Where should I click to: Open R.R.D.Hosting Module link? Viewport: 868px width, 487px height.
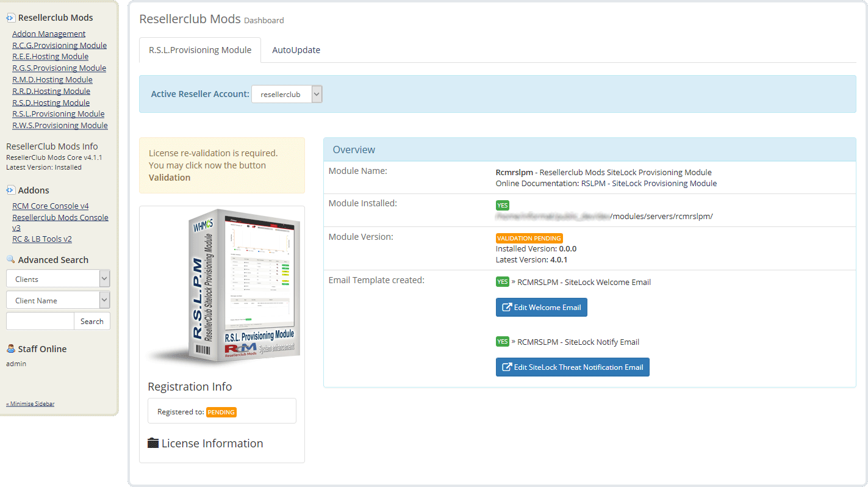[51, 91]
